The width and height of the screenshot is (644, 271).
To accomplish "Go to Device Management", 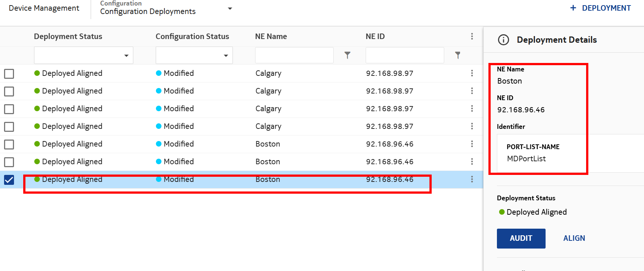I will [x=44, y=8].
